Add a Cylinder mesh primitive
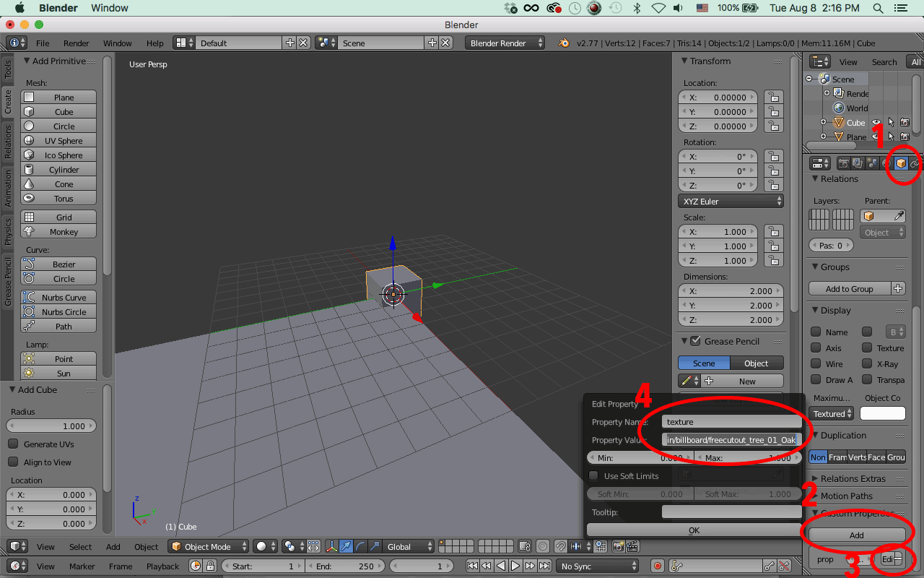Viewport: 924px width, 578px height. click(58, 169)
